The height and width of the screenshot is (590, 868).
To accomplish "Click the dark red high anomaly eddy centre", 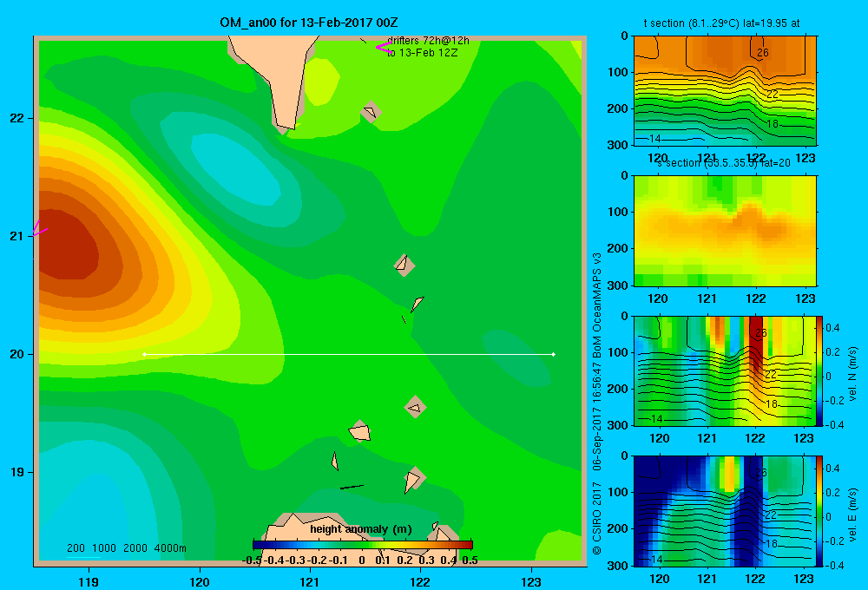I will point(67,246).
